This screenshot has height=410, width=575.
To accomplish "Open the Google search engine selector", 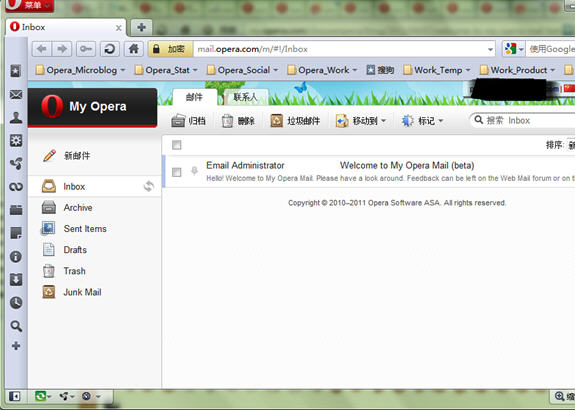I will coord(514,49).
